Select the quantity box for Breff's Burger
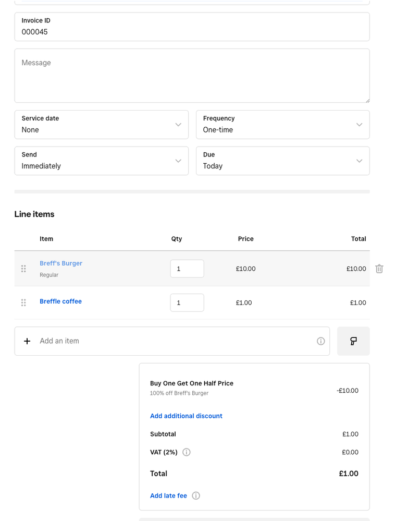 pos(187,269)
